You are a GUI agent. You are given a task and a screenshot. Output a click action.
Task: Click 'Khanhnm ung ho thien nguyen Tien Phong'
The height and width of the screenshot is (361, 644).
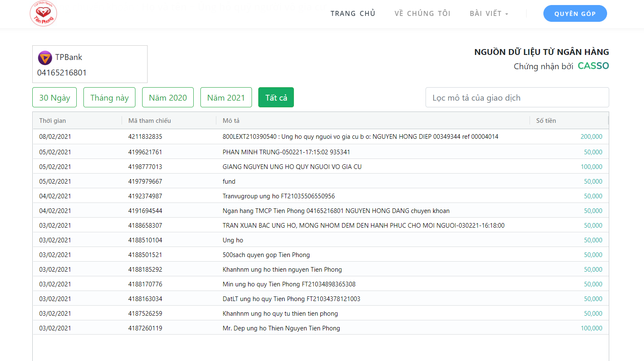(x=282, y=270)
